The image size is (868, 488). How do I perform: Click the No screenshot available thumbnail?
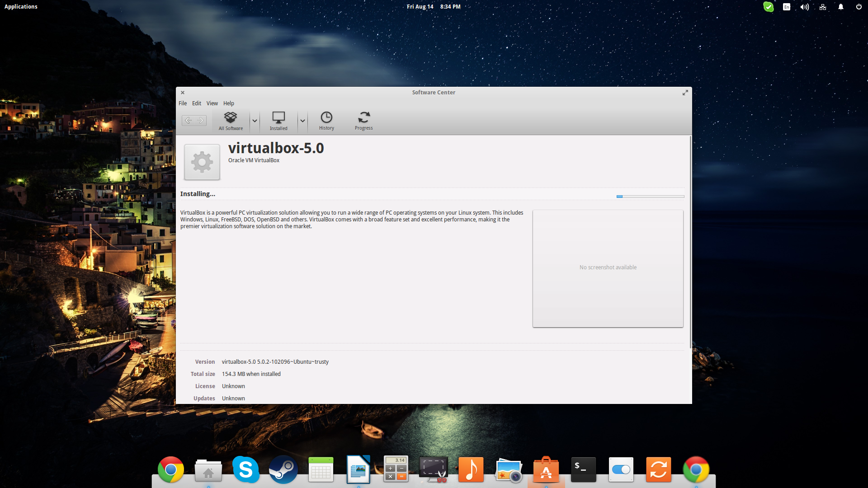point(608,268)
